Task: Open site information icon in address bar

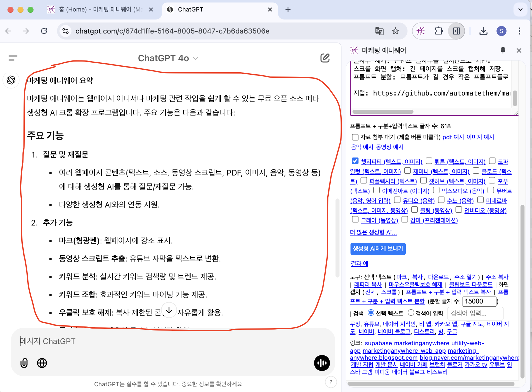Action: coord(65,31)
